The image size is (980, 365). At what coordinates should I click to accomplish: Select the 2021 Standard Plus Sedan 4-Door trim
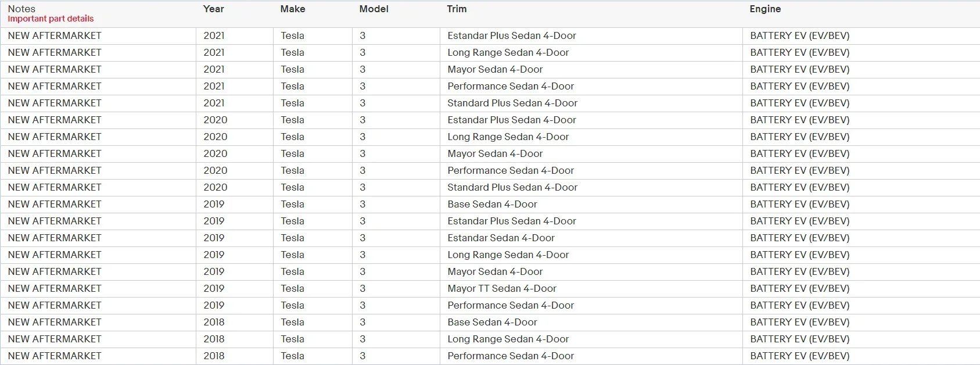[x=512, y=103]
